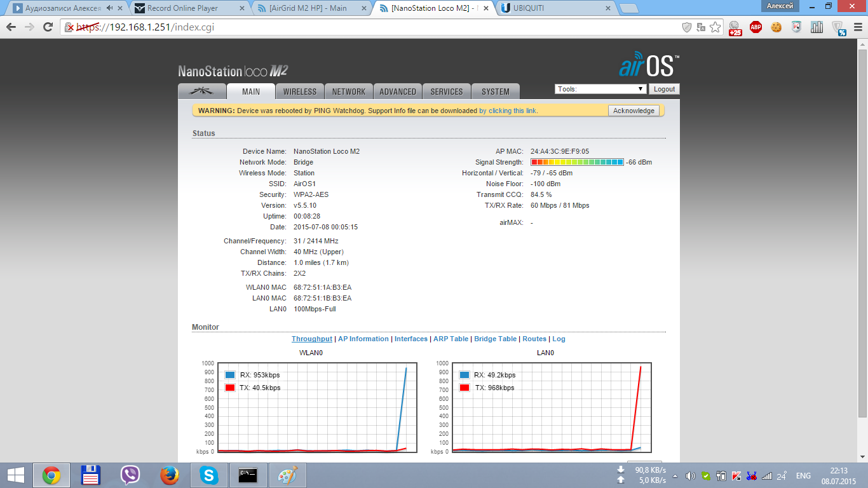Click the Алексей profile button

[780, 6]
